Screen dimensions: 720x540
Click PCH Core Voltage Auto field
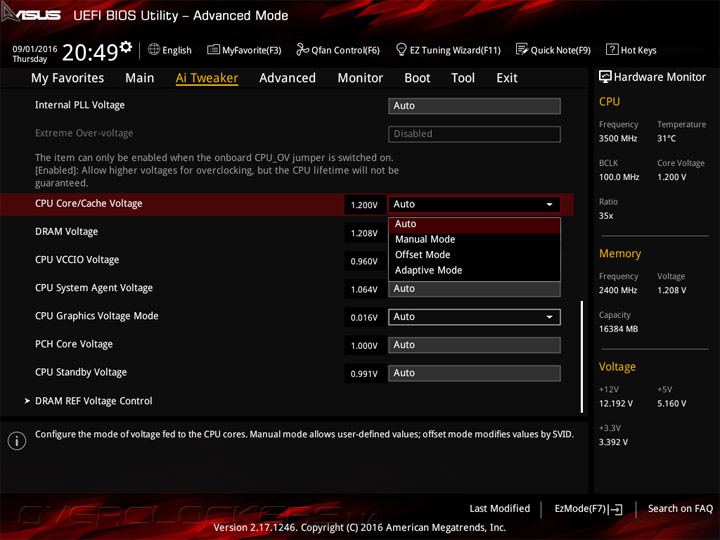[x=474, y=345]
